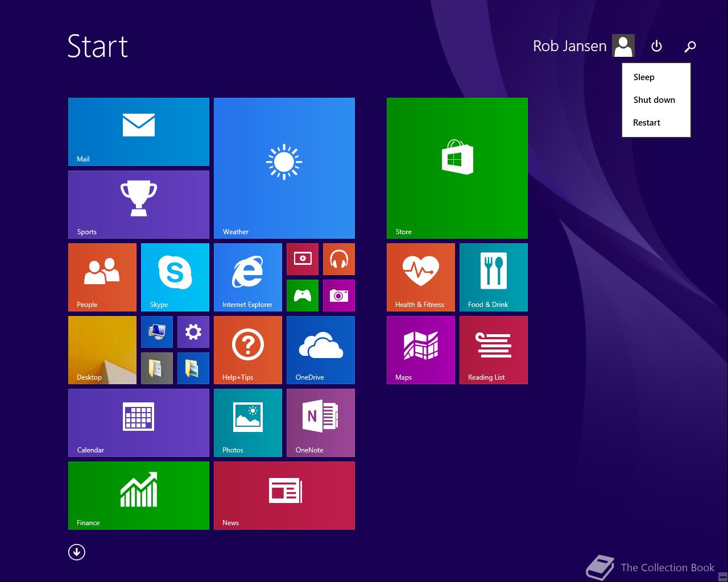The image size is (728, 582).
Task: Launch the Weather app
Action: click(x=284, y=168)
